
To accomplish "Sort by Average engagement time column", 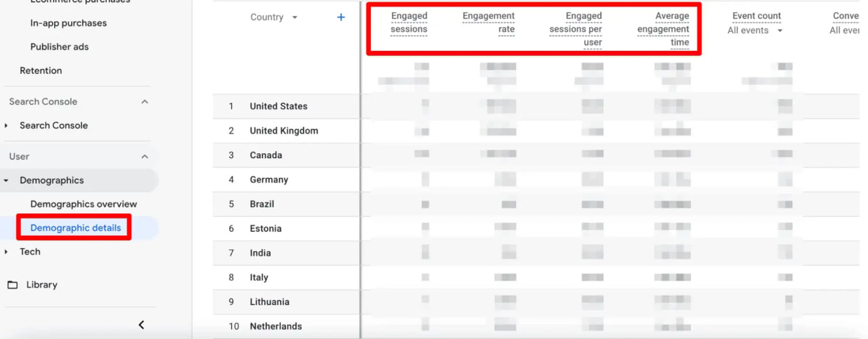I will [663, 29].
